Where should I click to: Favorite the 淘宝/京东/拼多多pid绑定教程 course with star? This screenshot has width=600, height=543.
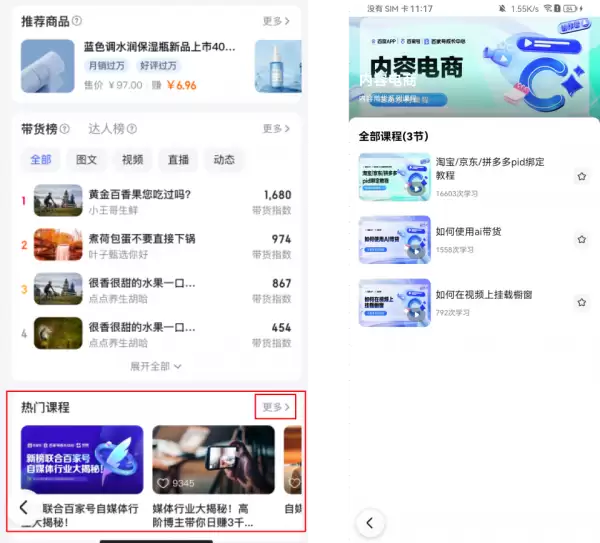tap(581, 177)
